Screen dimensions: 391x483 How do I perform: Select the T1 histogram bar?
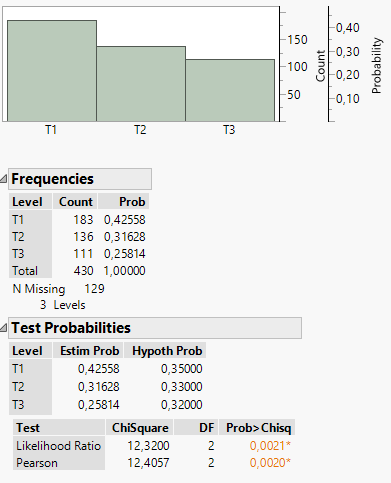52,71
